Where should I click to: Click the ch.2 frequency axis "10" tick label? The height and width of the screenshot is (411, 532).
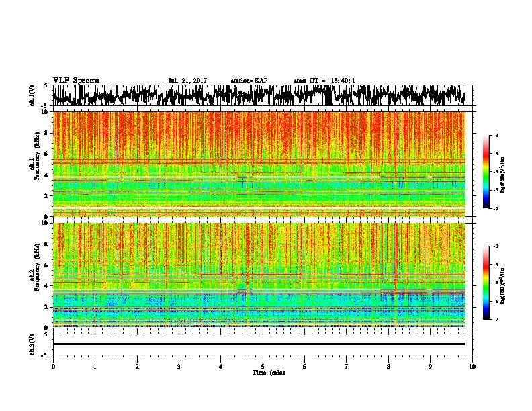(x=44, y=223)
